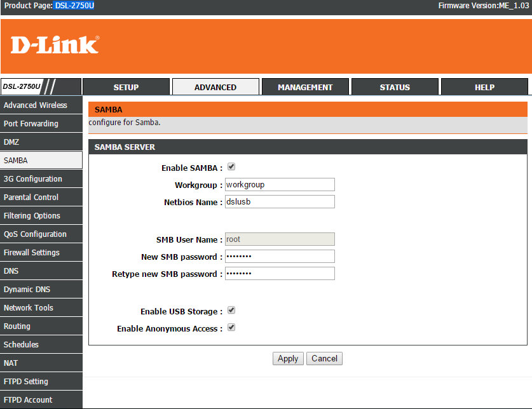532x409 pixels.
Task: Click the DSL-2750U model label
Action: point(22,86)
